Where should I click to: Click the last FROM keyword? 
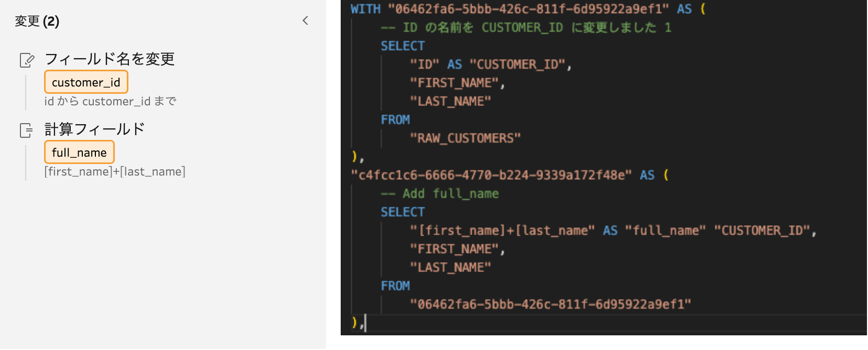coord(395,286)
